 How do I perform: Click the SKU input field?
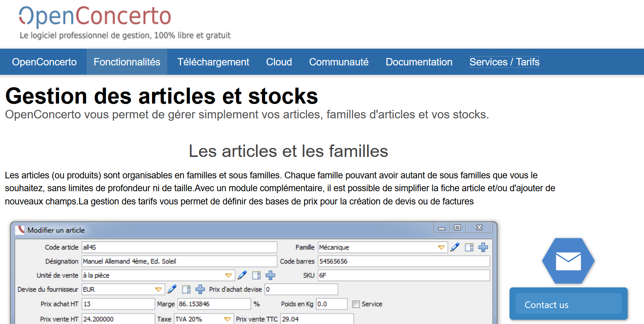(x=404, y=275)
